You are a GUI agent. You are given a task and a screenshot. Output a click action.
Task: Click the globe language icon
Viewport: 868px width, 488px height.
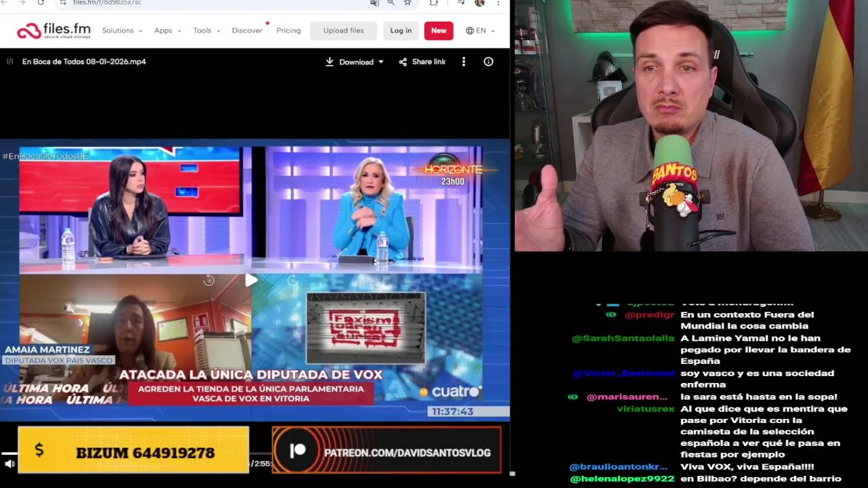point(469,30)
